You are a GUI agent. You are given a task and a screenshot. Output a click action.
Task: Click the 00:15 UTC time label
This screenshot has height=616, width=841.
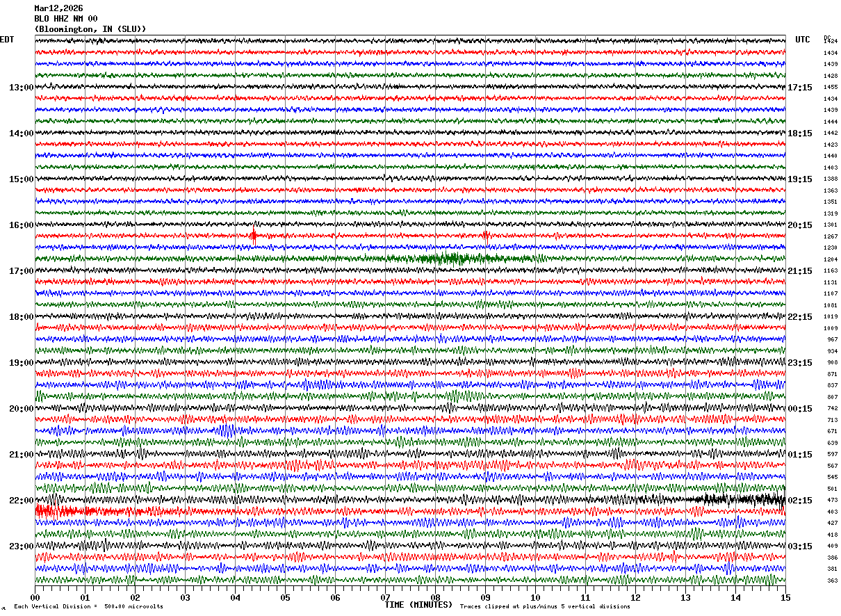(x=800, y=409)
